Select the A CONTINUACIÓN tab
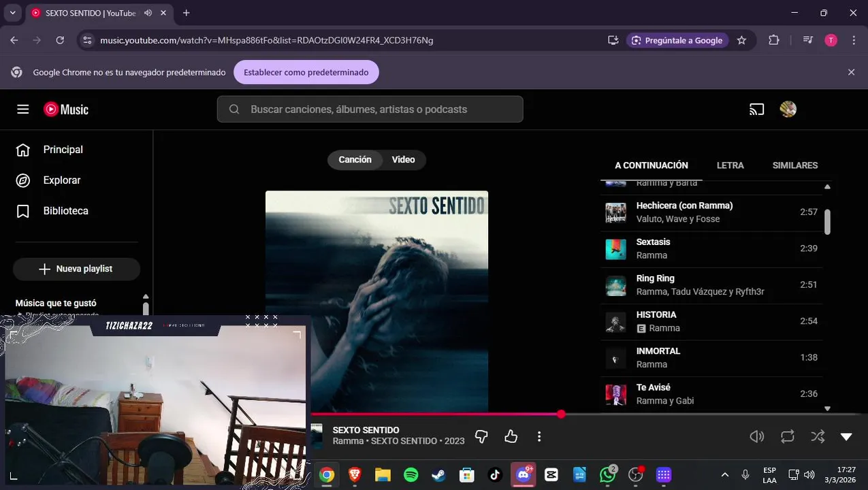Screen dimensions: 868x490 coord(652,165)
